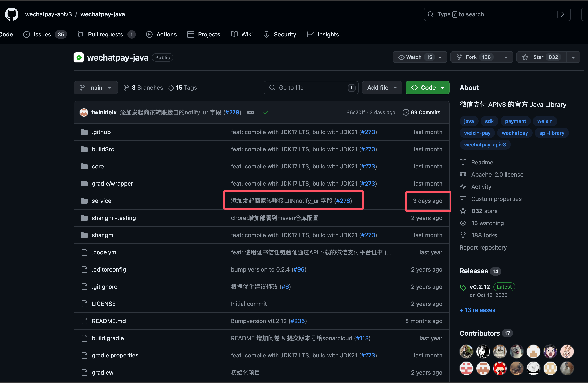Click the green commit status checkmark
This screenshot has width=588, height=383.
click(266, 113)
